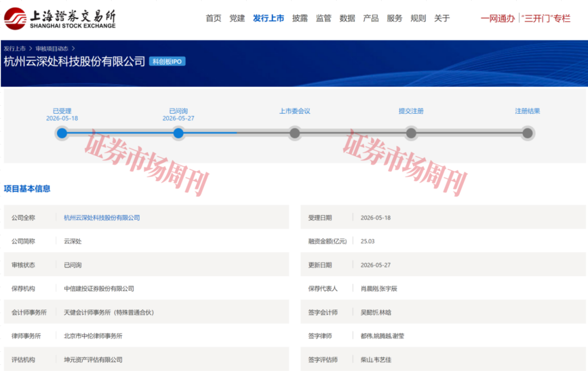Click the 上市委会议 stage label
This screenshot has height=371, width=588.
click(x=295, y=111)
